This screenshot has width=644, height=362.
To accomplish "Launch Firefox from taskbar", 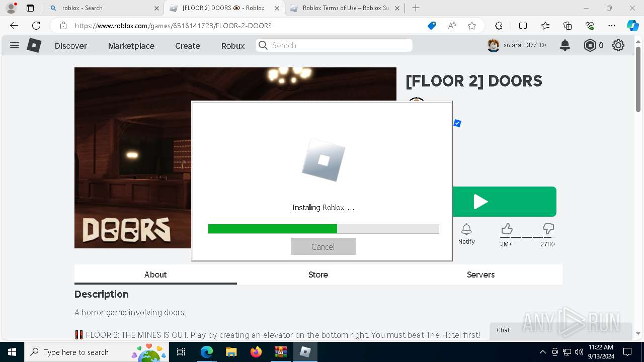I will coord(256,352).
